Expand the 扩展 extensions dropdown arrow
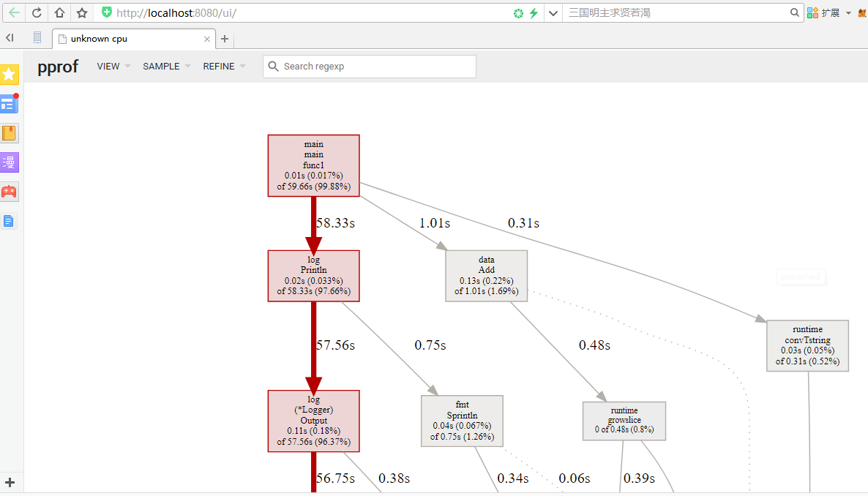Screen dimensions: 868x496 [x=849, y=12]
